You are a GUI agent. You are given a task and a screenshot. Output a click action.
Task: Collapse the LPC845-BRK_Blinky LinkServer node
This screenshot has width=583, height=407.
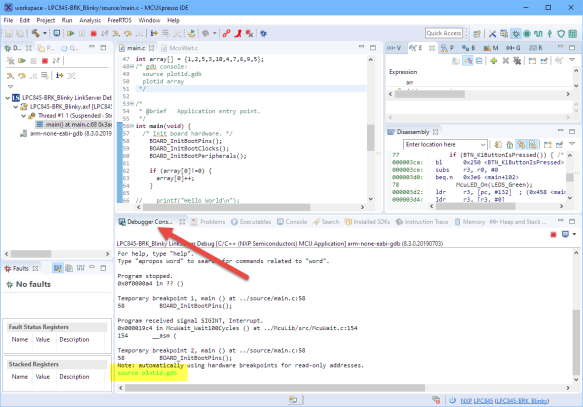[7, 98]
